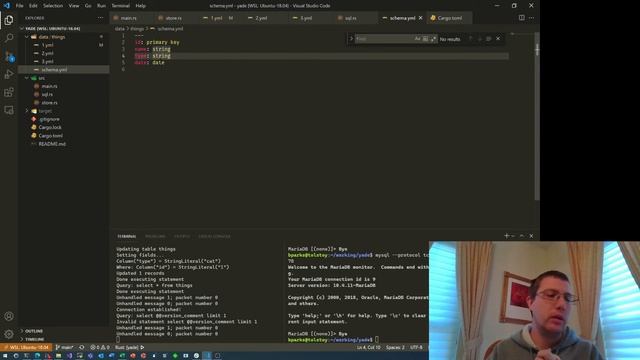Screen dimensions: 640x360
Task: Open the Search view in activity bar
Action: coord(9,38)
